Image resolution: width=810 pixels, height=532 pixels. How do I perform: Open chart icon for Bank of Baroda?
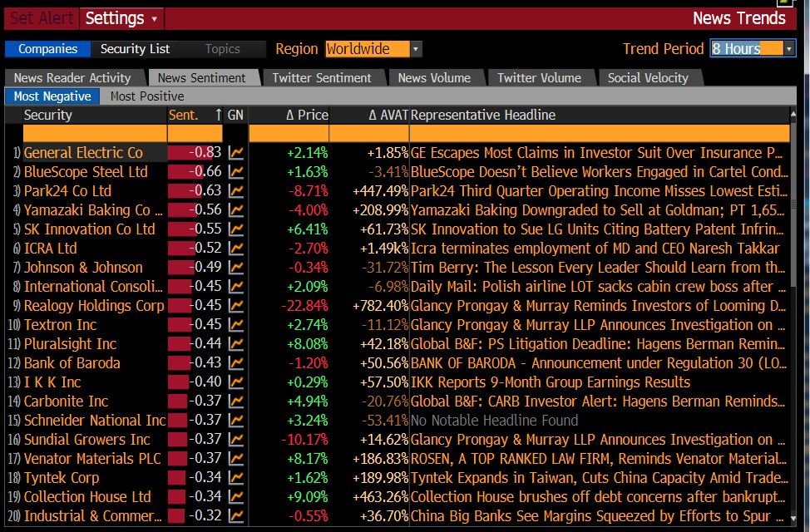[236, 363]
